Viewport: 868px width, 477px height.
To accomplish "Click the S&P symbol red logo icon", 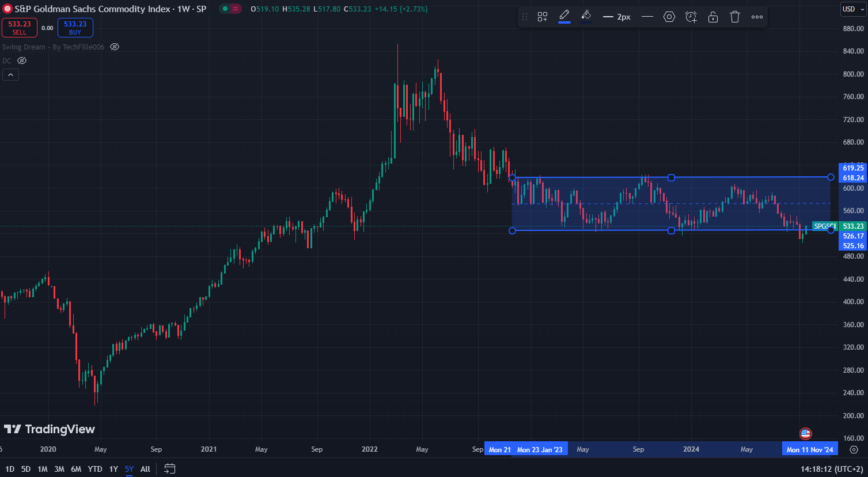I will tap(7, 9).
